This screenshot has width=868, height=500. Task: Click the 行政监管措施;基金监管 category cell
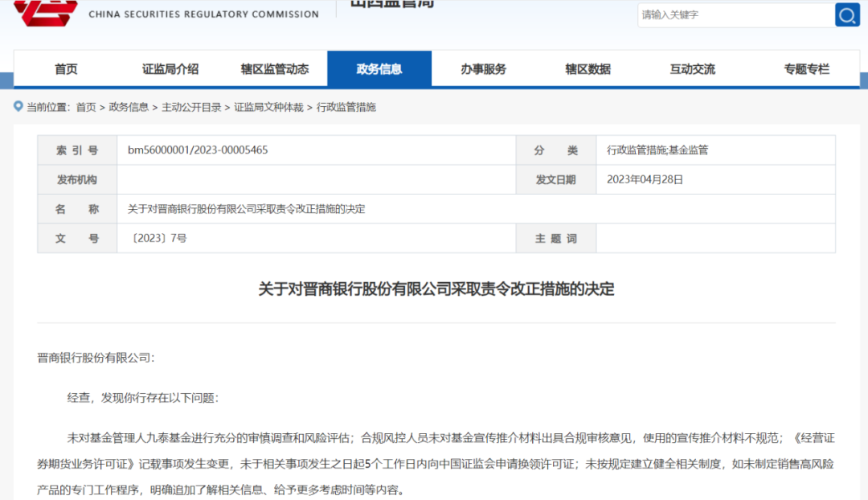point(716,150)
